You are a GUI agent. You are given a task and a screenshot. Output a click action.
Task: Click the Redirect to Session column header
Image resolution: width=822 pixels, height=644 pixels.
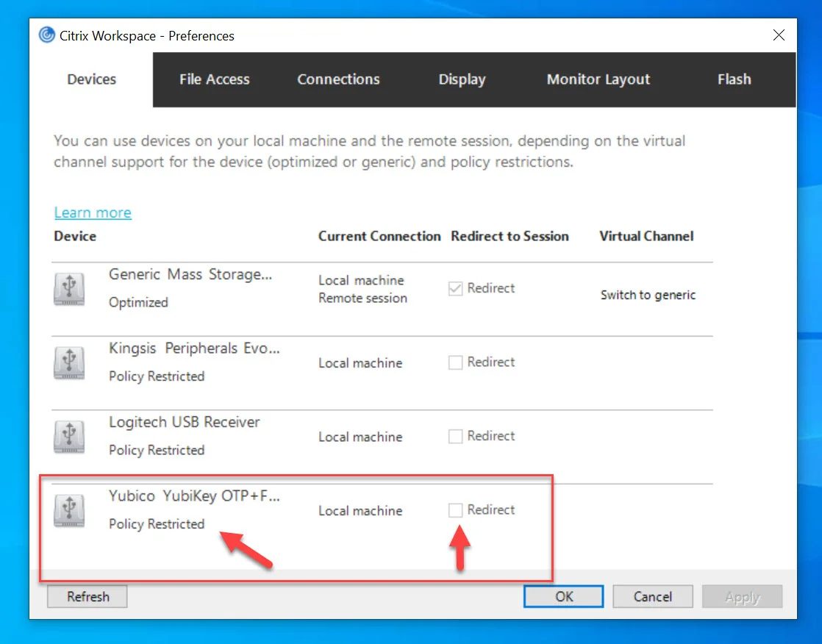pos(510,236)
